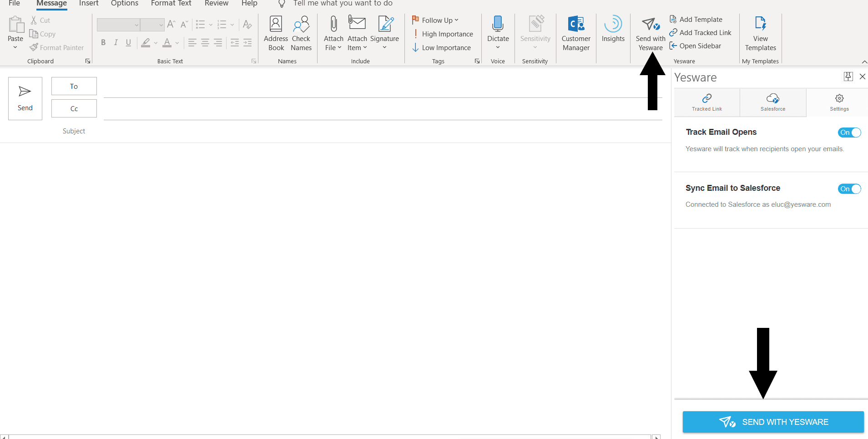Expand the Attach File menu

(339, 48)
